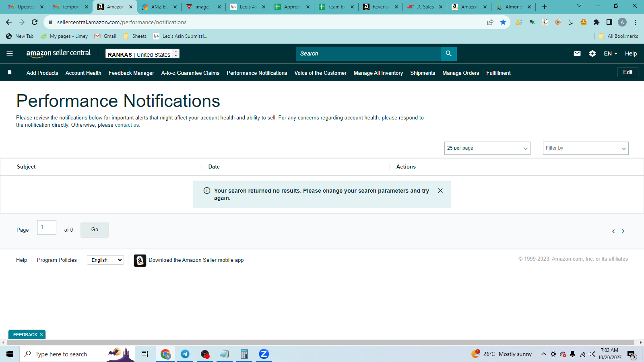Screen dimensions: 644x362
Task: Open the English footer language select
Action: (x=105, y=260)
